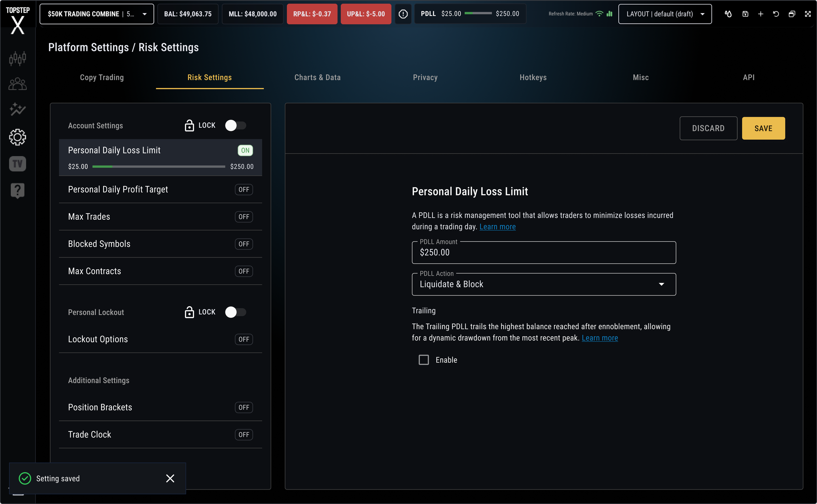Click the plus add layout icon
The image size is (817, 504).
click(x=761, y=14)
